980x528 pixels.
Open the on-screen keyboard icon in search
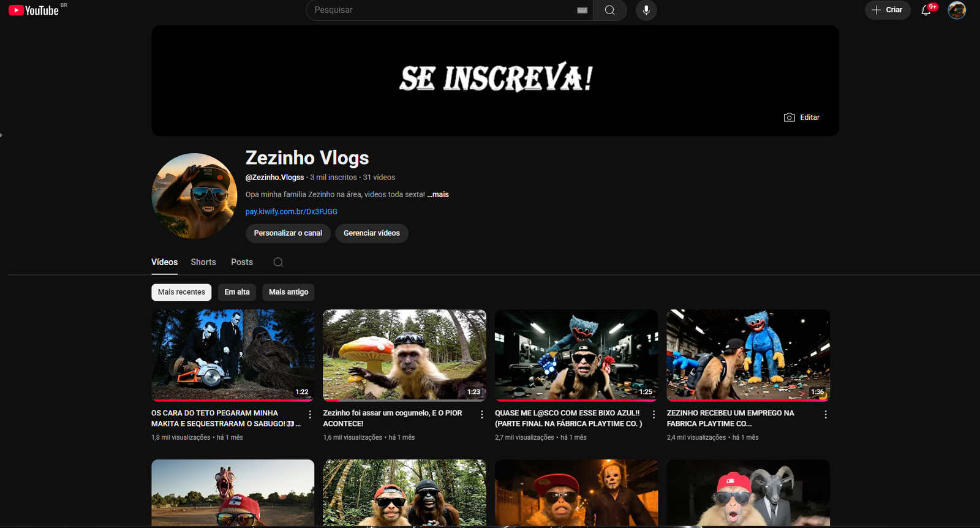[582, 10]
